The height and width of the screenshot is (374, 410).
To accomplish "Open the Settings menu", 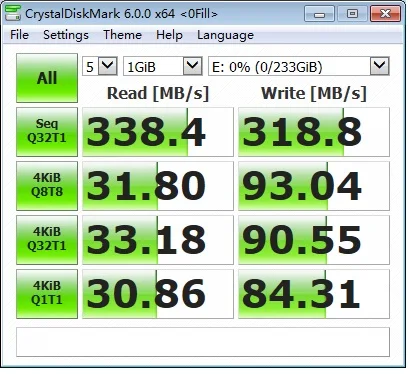I will (x=66, y=35).
